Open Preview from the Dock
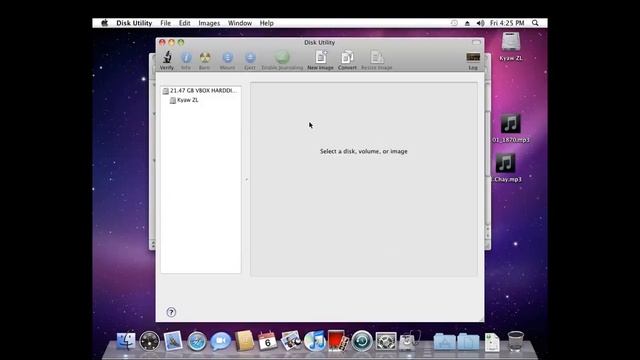The height and width of the screenshot is (360, 640). click(291, 341)
